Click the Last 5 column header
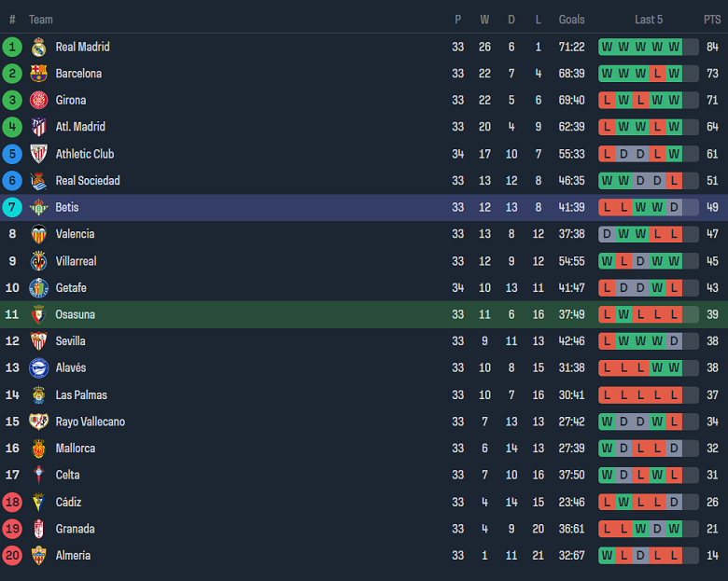The image size is (728, 581). point(649,20)
